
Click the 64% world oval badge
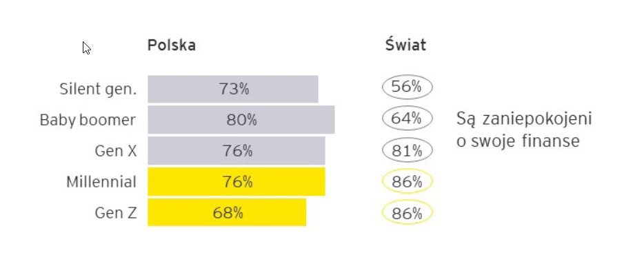pyautogui.click(x=407, y=119)
